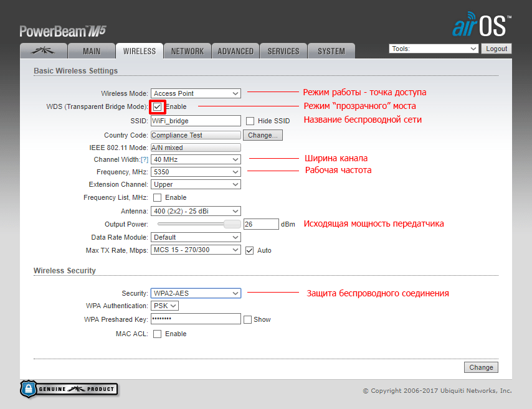
Task: Open the Wireless Mode dropdown
Action: pos(196,93)
